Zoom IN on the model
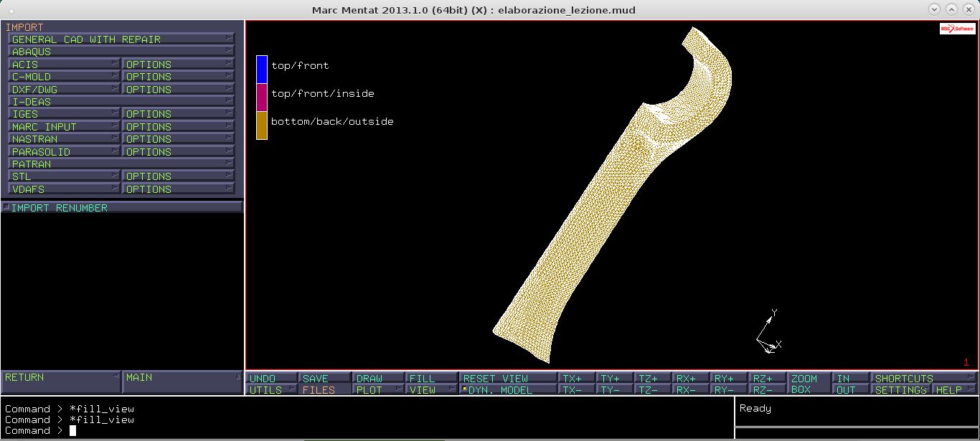 pyautogui.click(x=852, y=378)
